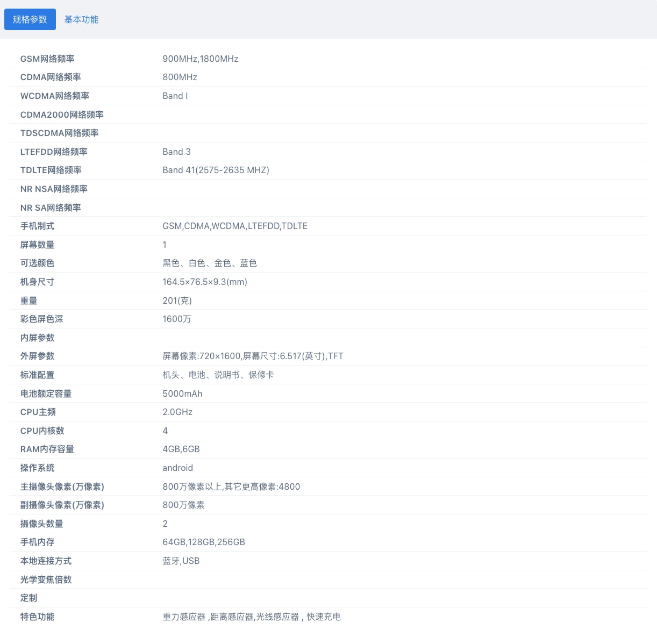The height and width of the screenshot is (644, 657).
Task: Select the CPU主频 row
Action: coord(38,412)
